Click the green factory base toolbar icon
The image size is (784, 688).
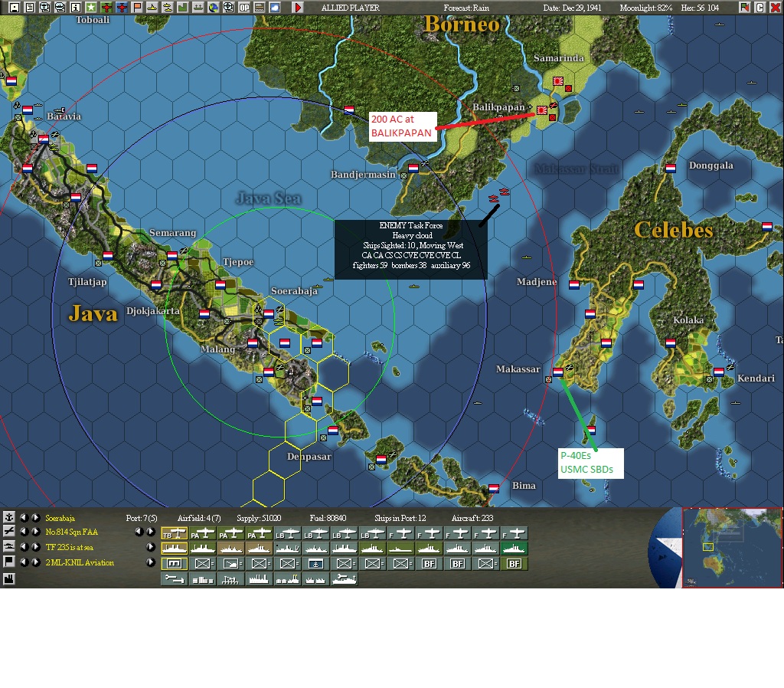182,8
